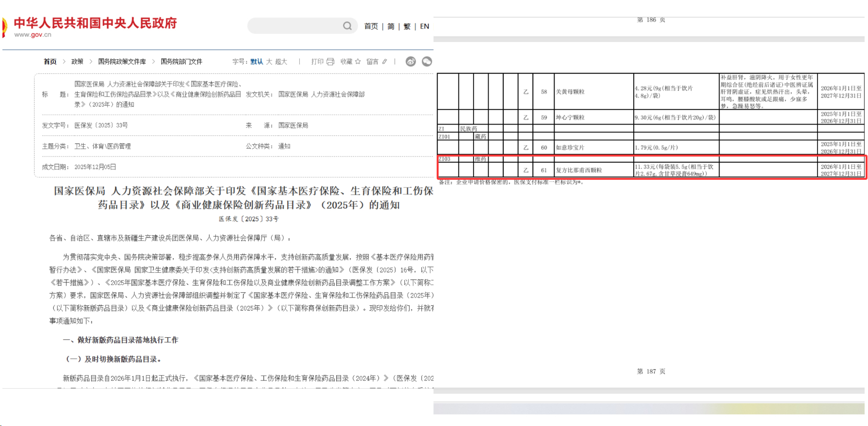Click the 中华人民共和国中央人民政府 site title
Image resolution: width=868 pixels, height=426 pixels.
point(96,23)
